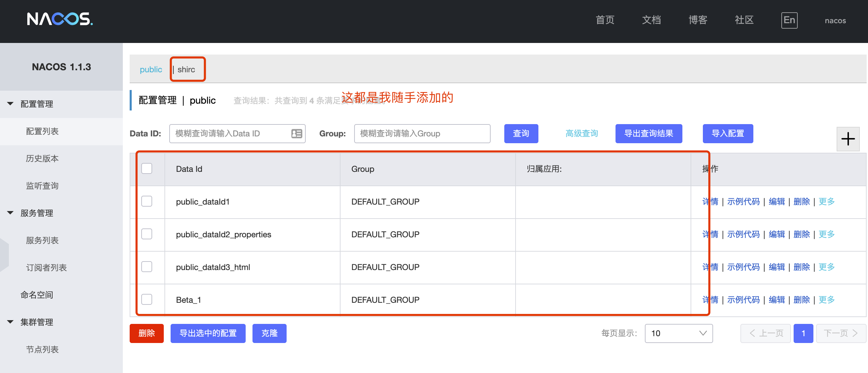Check the public_dataId1 row checkbox
The height and width of the screenshot is (373, 868).
click(147, 201)
